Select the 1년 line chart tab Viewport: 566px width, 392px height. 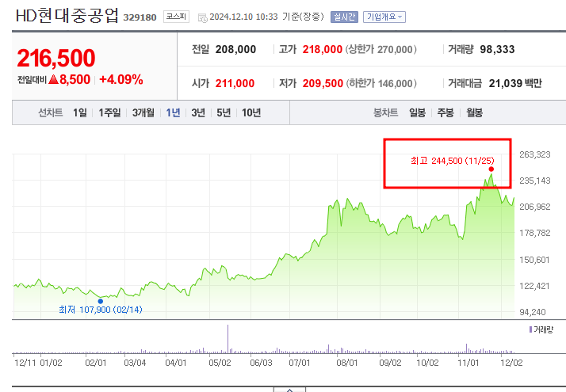[x=173, y=113]
